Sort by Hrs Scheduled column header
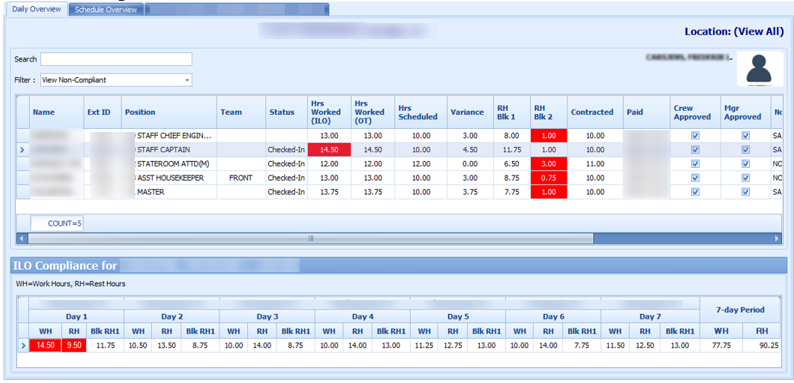Screen dimensions: 794x383 pyautogui.click(x=420, y=112)
